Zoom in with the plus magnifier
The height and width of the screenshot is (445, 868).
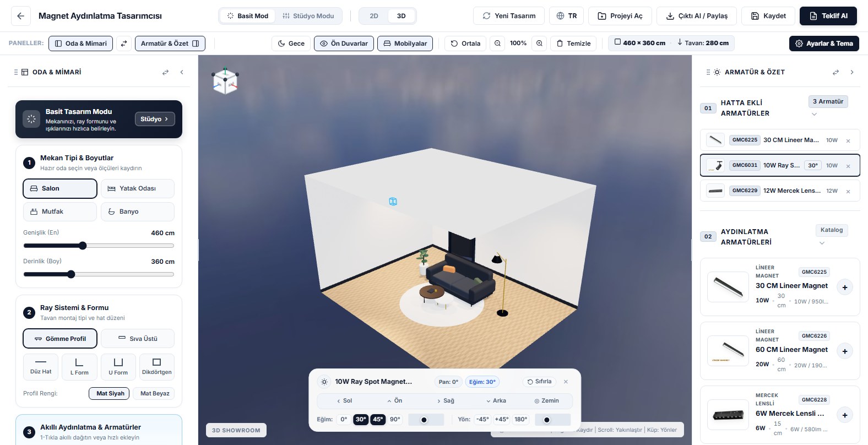point(539,44)
